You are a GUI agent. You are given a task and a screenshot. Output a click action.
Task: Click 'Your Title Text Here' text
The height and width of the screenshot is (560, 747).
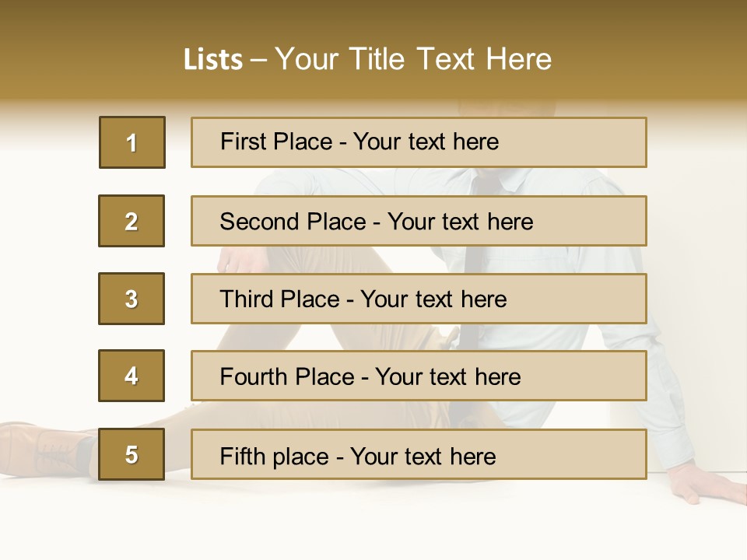(x=413, y=59)
